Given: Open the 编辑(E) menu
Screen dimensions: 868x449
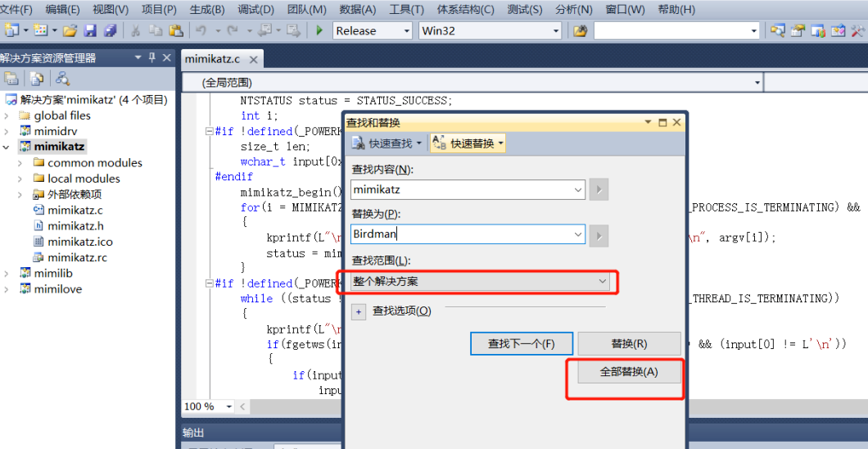Looking at the screenshot, I should click(x=62, y=9).
